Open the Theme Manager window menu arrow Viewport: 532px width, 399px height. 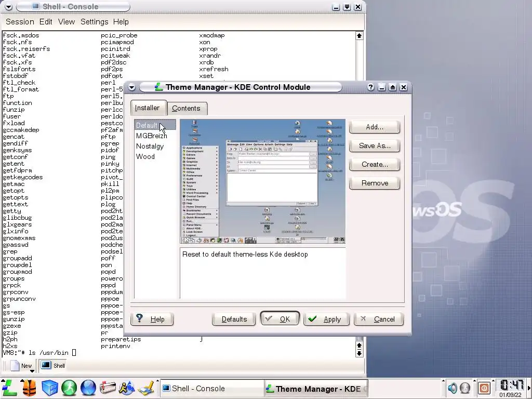(x=131, y=87)
